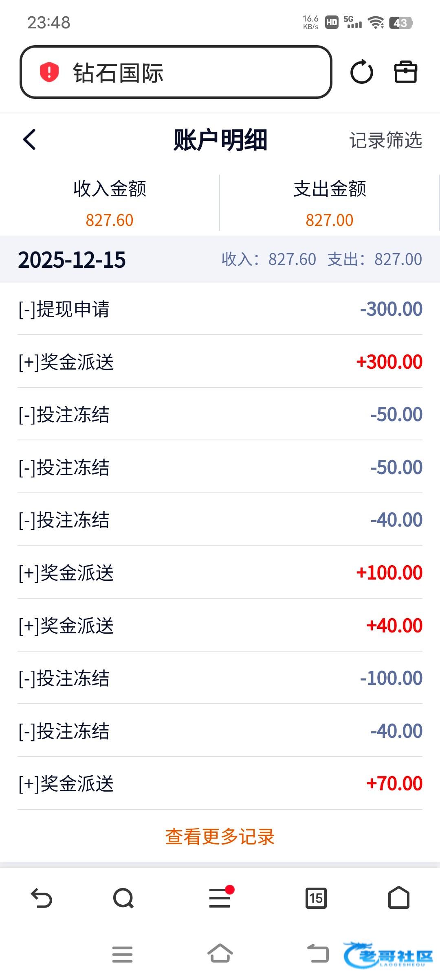Tap the red security shield icon

click(49, 72)
